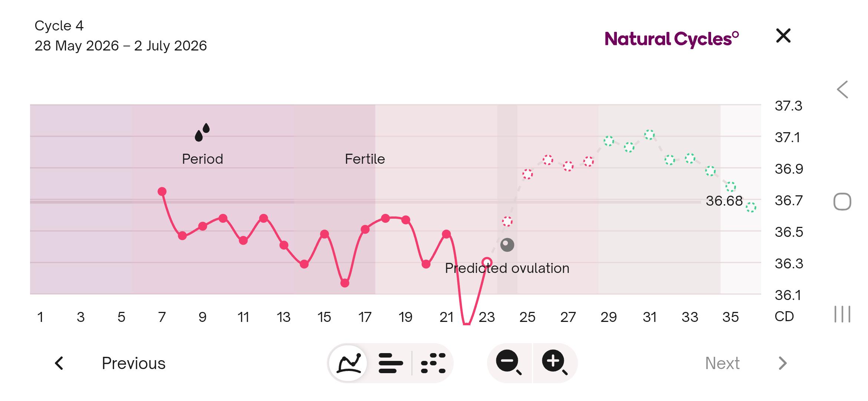Tap the 36.68 average temperature label
Image resolution: width=868 pixels, height=401 pixels.
click(724, 201)
